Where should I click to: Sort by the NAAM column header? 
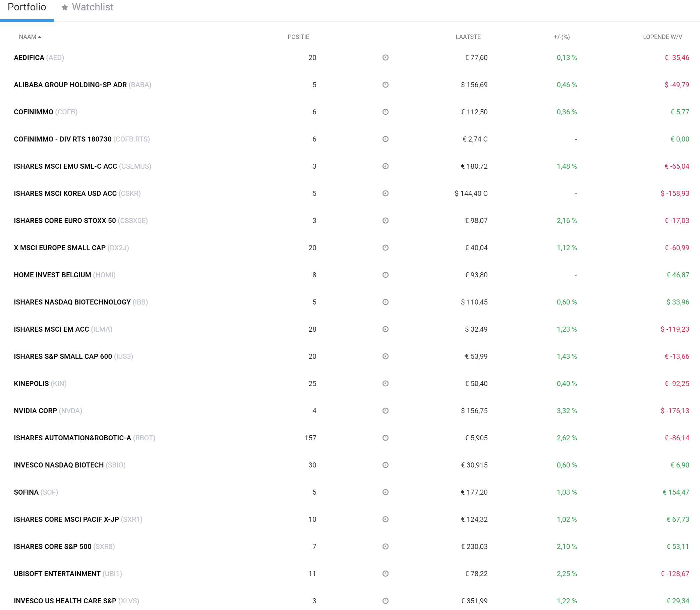coord(30,37)
